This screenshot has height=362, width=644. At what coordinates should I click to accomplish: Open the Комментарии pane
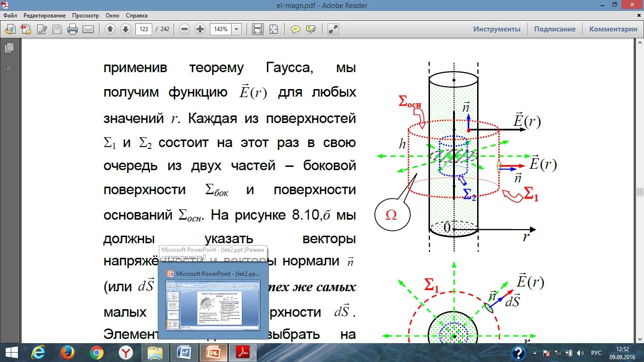click(x=613, y=29)
